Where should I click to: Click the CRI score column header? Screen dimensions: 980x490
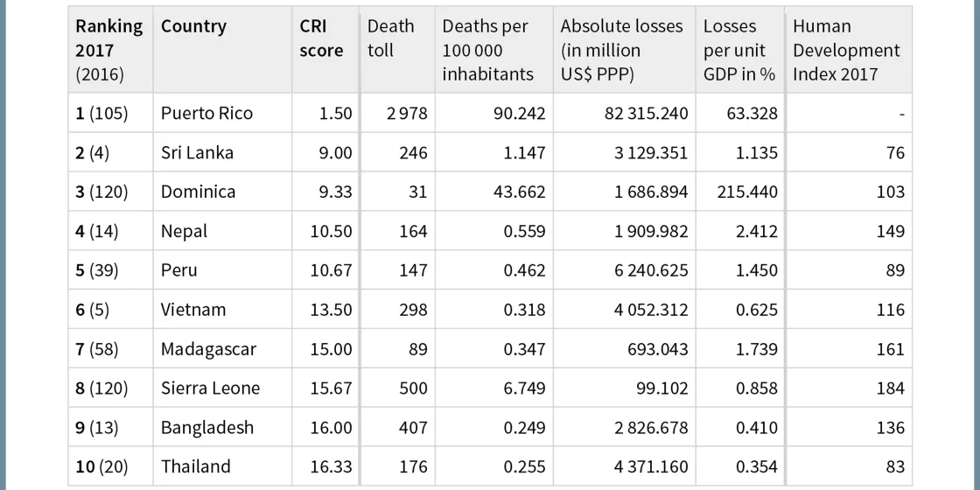(321, 38)
